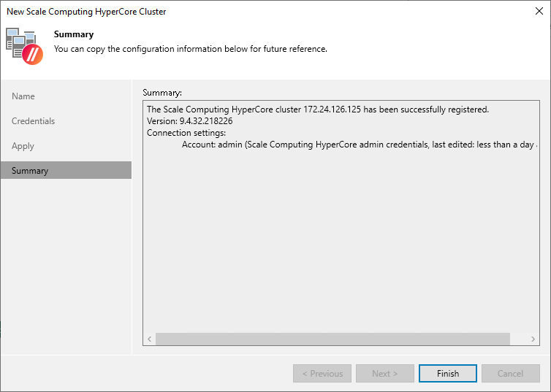Click the cluster registered message line
Screen dimensions: 551x392
(318, 109)
